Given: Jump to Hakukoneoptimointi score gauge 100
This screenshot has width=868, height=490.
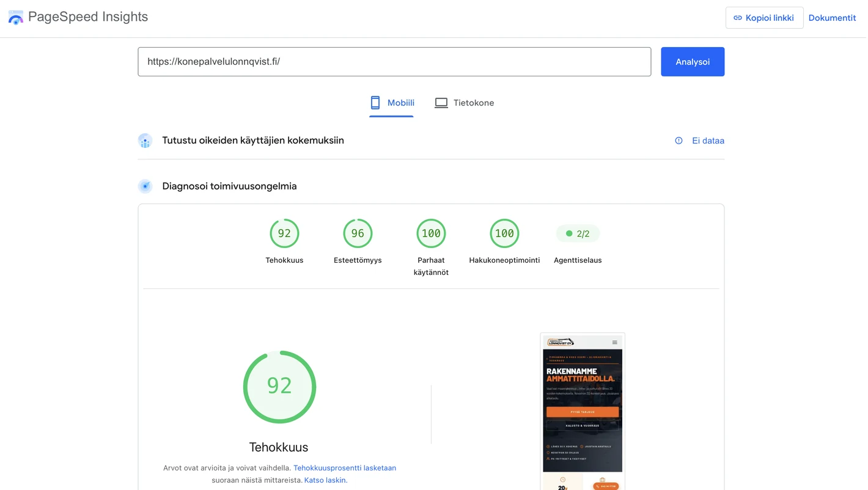Looking at the screenshot, I should coord(504,233).
